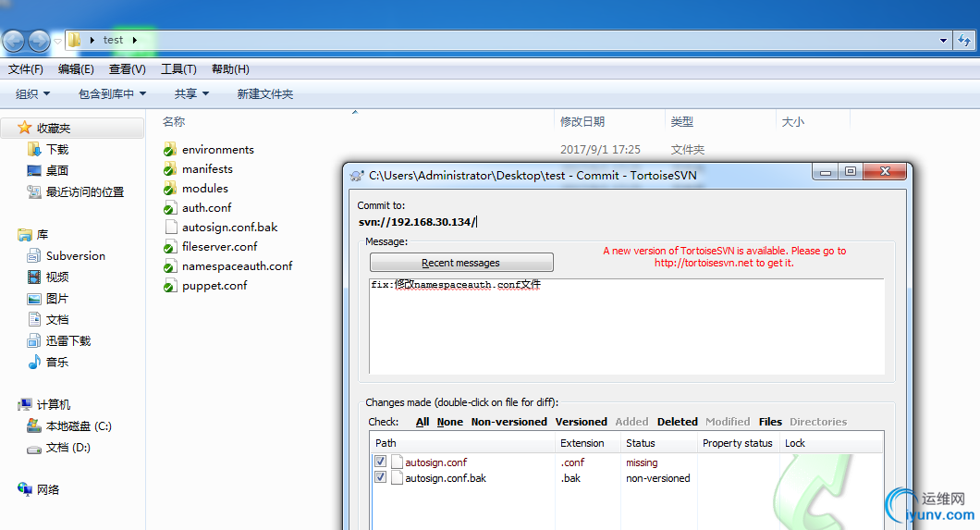
Task: Open the Pictures (图片) library icon
Action: (x=34, y=299)
